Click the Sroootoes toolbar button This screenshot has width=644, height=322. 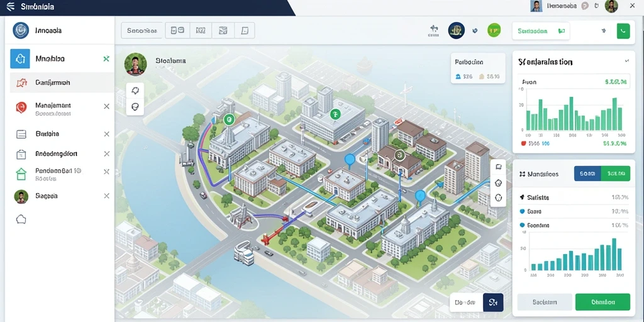pyautogui.click(x=142, y=30)
